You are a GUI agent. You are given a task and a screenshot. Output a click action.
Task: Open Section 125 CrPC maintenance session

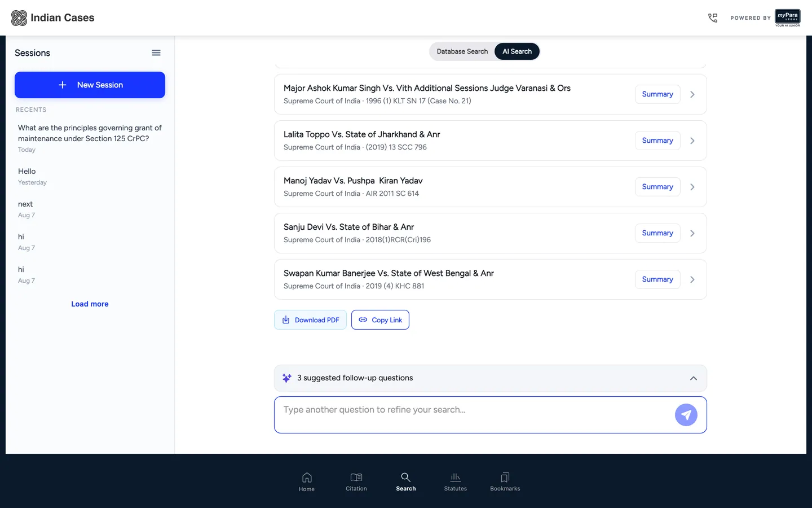(x=90, y=138)
